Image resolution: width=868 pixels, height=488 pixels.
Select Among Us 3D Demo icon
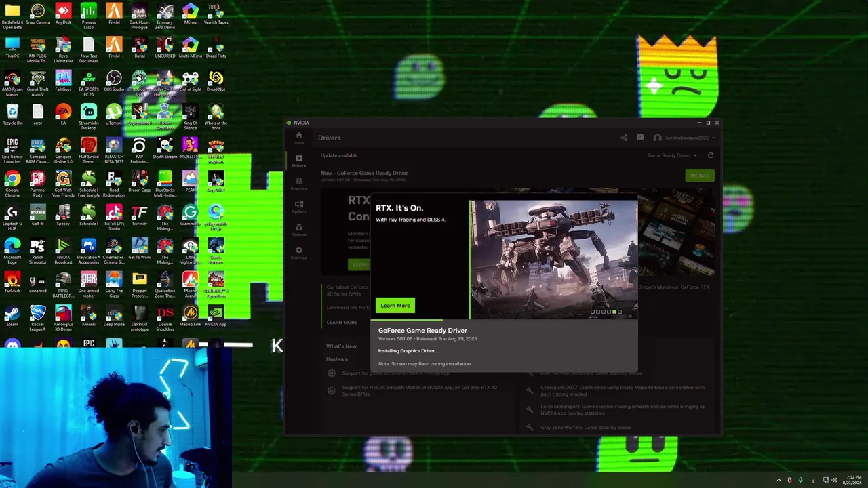coord(63,319)
